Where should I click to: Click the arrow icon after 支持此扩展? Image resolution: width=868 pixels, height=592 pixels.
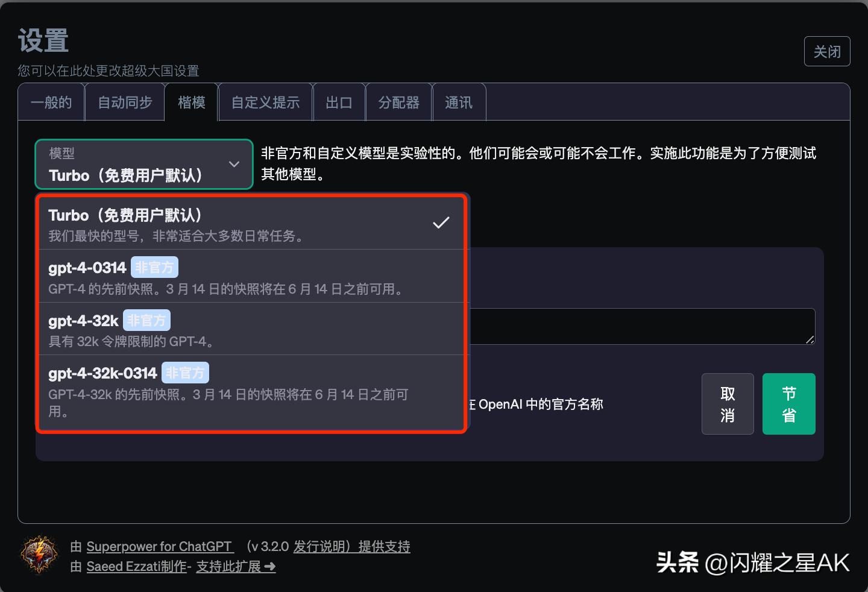pyautogui.click(x=269, y=567)
